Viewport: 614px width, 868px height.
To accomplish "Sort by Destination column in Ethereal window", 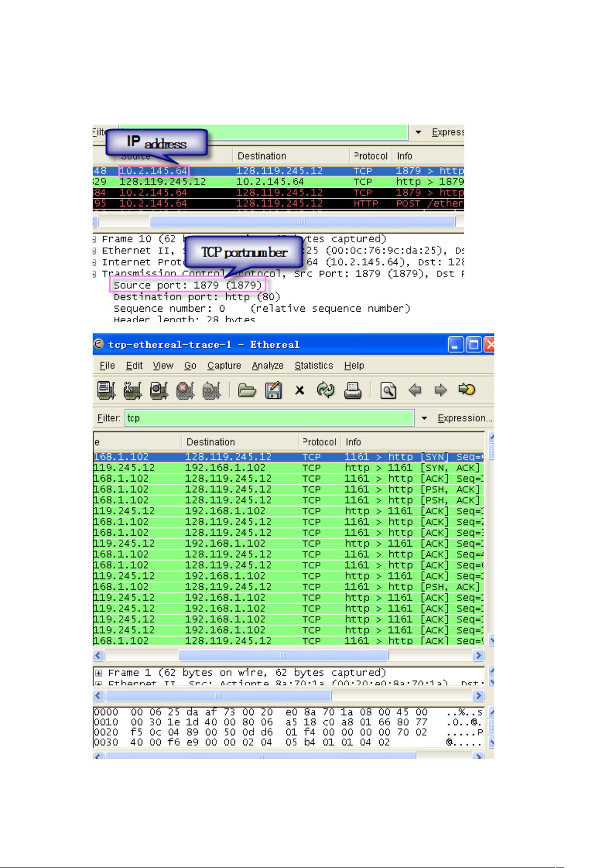I will [x=240, y=442].
